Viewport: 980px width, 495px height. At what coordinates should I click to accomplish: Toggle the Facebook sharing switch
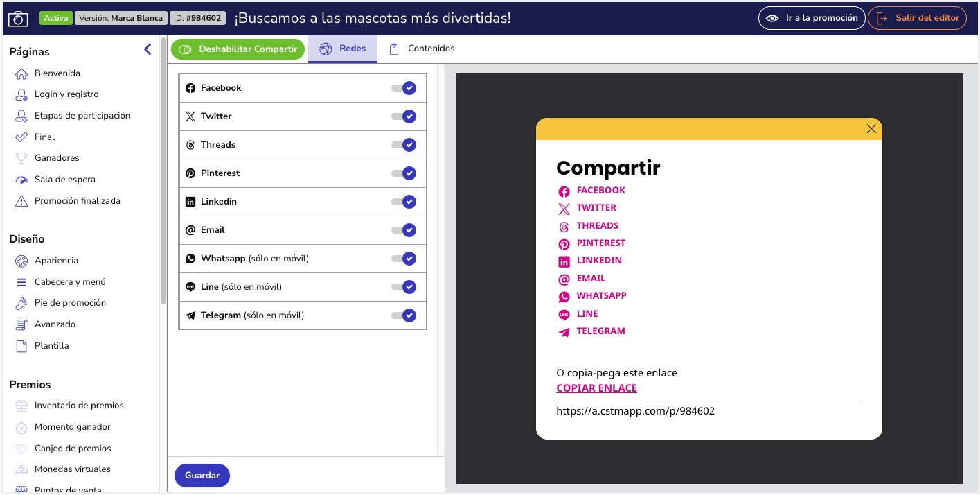pos(404,88)
